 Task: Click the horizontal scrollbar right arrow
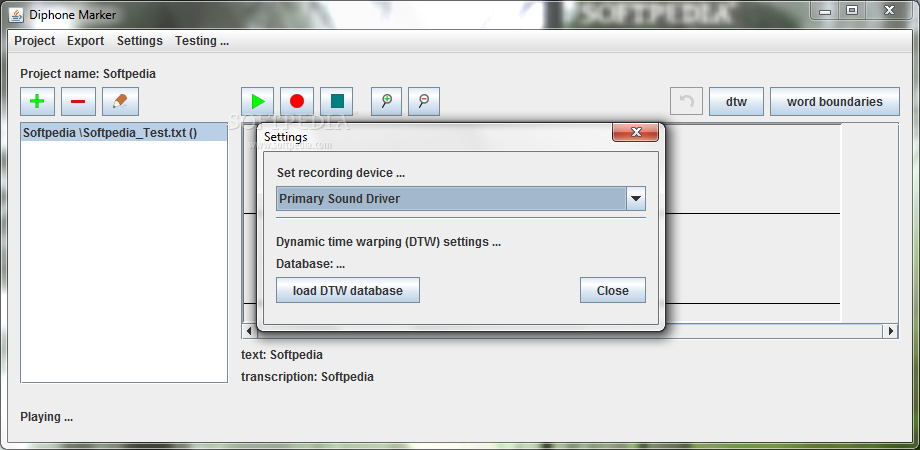tap(891, 331)
